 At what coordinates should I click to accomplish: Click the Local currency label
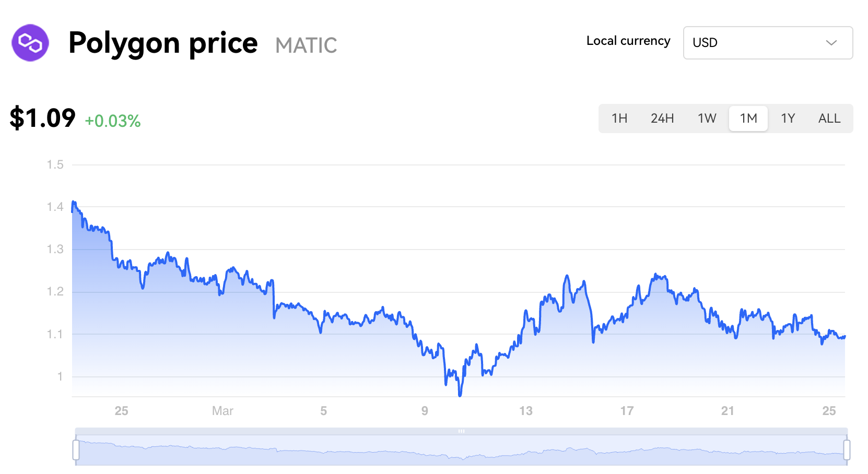pos(628,41)
